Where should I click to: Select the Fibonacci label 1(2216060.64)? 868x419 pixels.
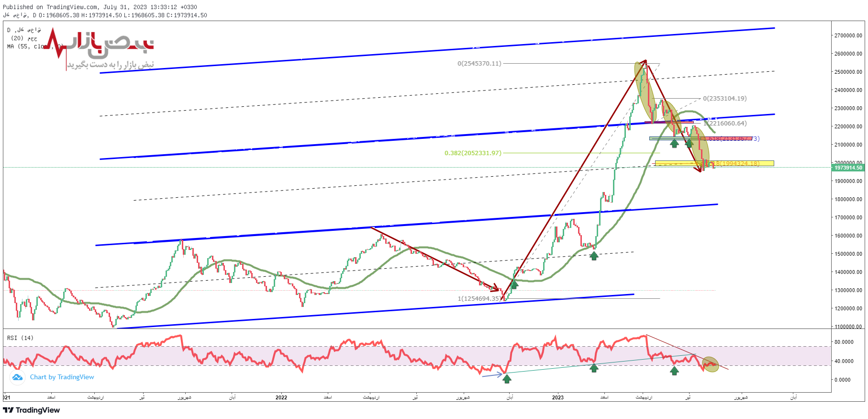pyautogui.click(x=725, y=124)
